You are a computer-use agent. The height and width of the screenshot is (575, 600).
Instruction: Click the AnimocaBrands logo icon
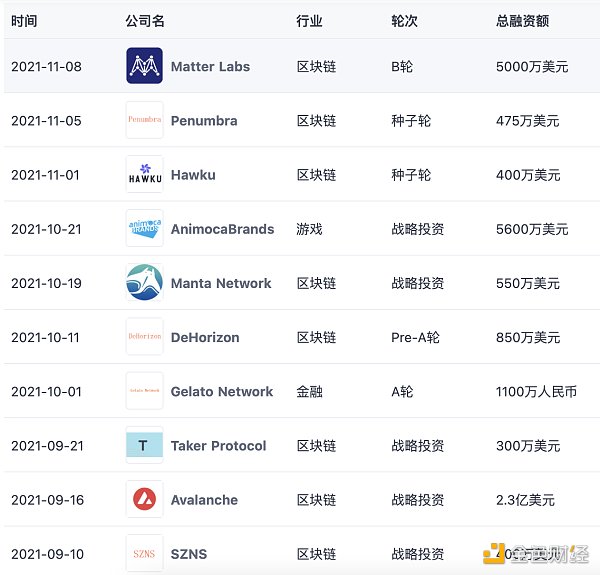(x=144, y=228)
